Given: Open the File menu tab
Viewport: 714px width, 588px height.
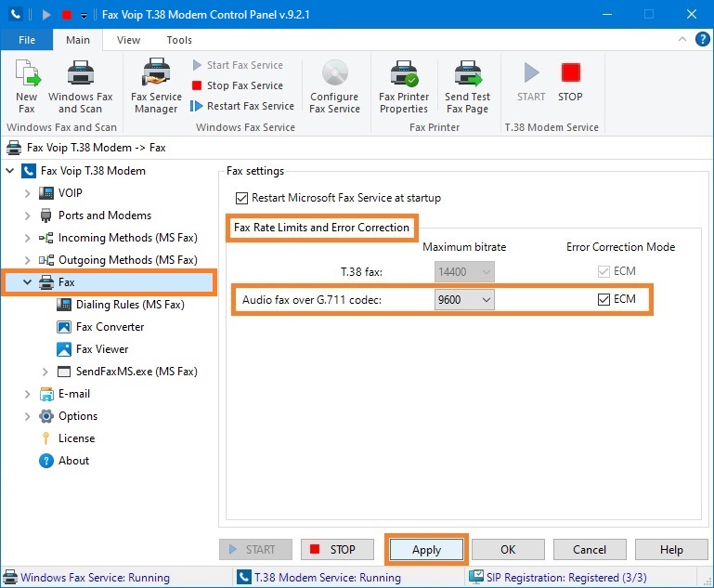Looking at the screenshot, I should pos(27,40).
